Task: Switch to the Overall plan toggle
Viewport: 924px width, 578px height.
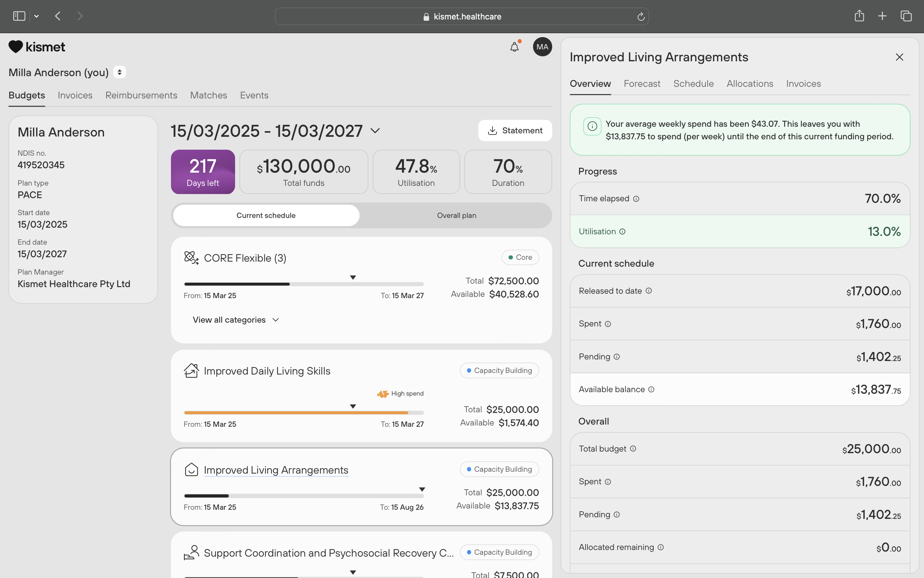Action: coord(456,215)
